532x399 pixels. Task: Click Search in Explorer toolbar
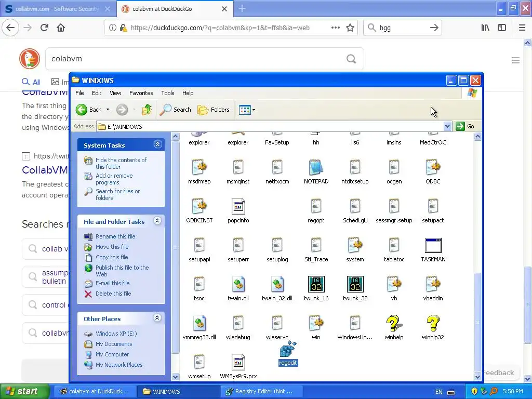[x=175, y=110]
